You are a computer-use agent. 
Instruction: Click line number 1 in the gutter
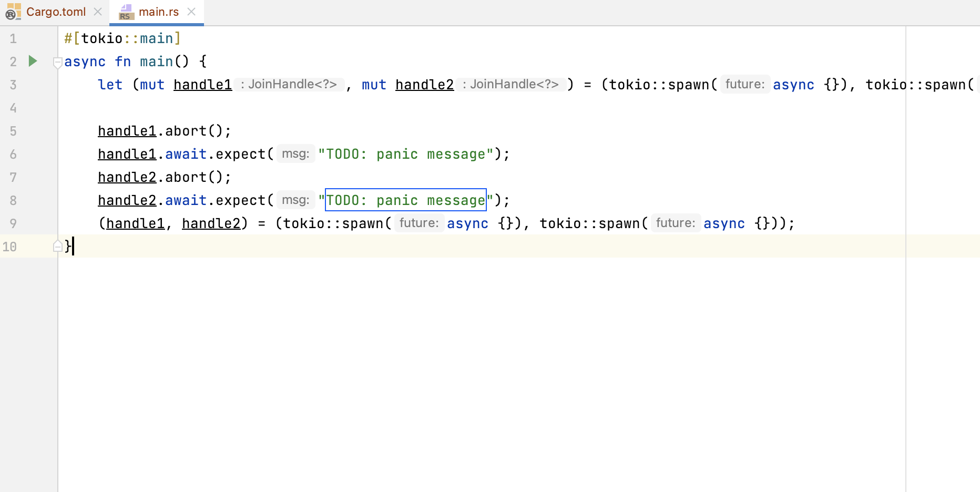(x=13, y=38)
